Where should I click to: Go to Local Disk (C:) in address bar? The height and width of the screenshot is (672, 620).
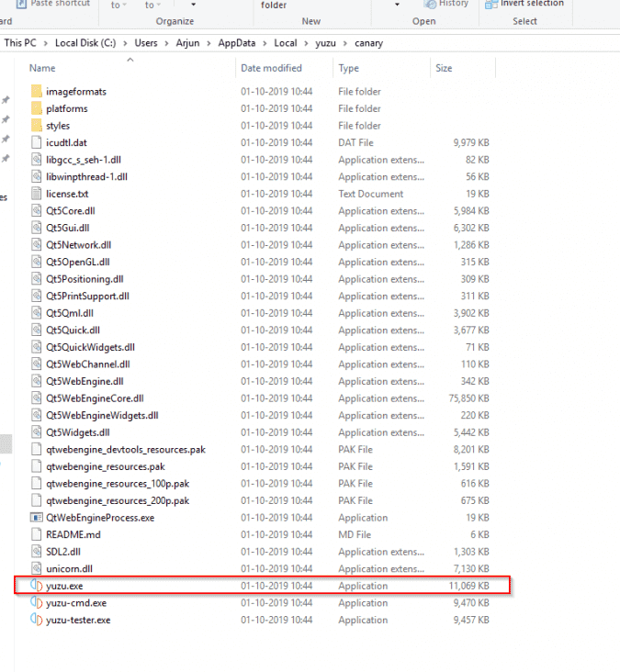point(85,43)
